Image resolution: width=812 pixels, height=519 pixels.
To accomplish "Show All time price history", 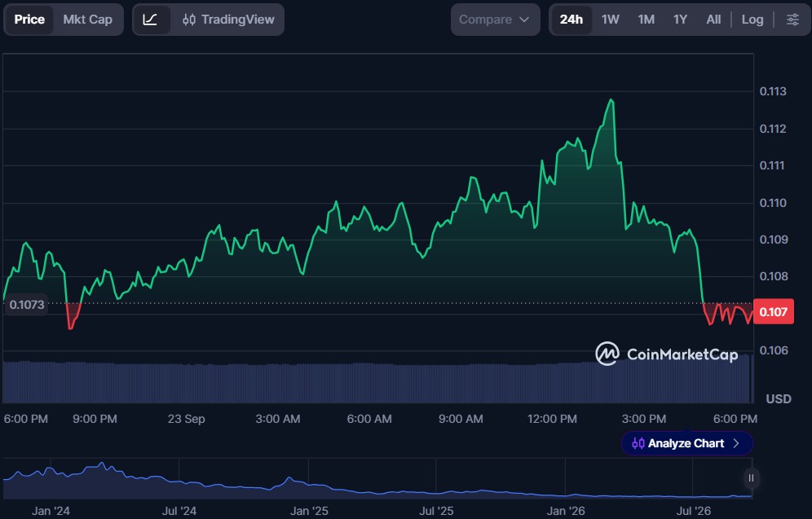I will click(713, 20).
